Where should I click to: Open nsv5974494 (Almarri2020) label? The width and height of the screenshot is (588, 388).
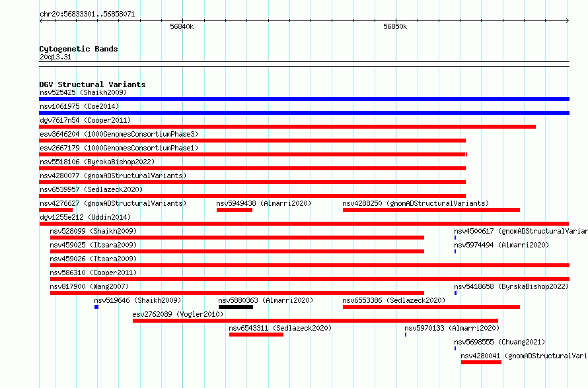tap(501, 245)
